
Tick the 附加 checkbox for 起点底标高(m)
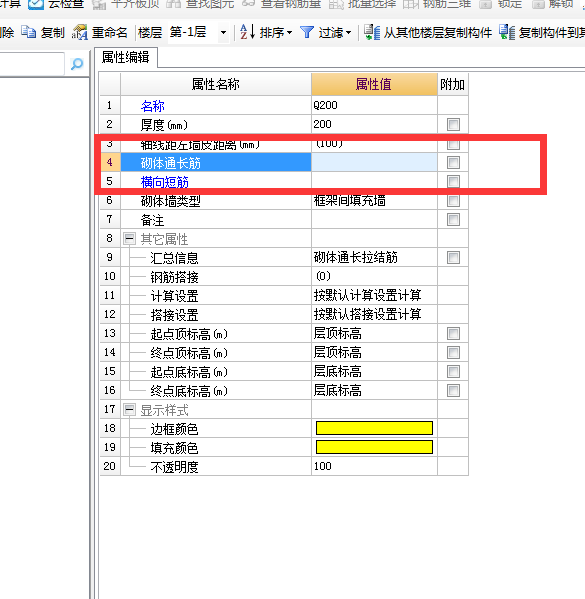[x=453, y=371]
